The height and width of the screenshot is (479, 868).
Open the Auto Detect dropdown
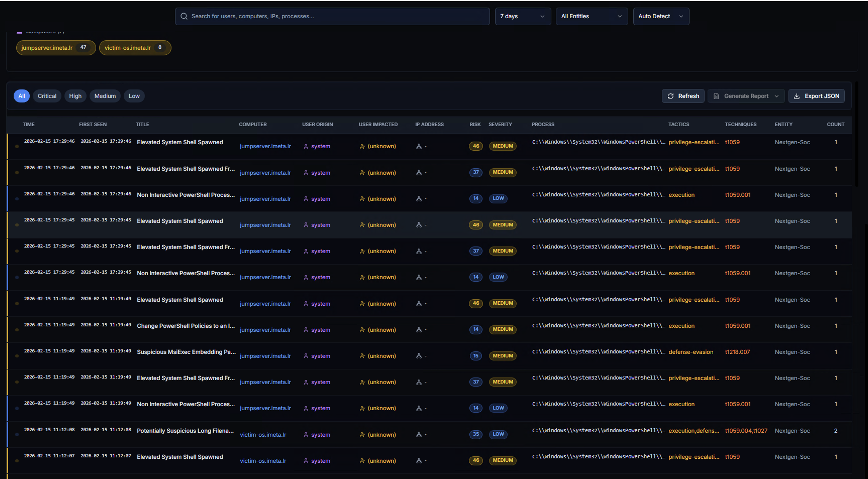(x=660, y=16)
